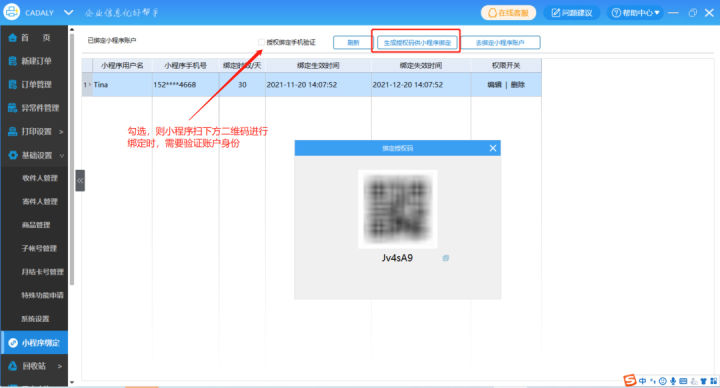Minimize the CADALY window
This screenshot has height=388, width=720.
(x=673, y=13)
